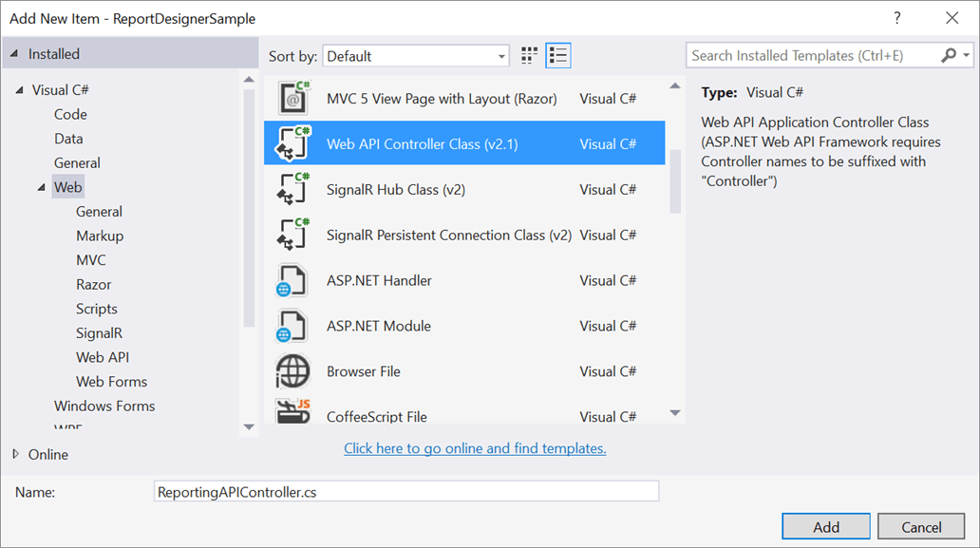This screenshot has width=980, height=548.
Task: Select the Windows Forms category
Action: (x=104, y=406)
